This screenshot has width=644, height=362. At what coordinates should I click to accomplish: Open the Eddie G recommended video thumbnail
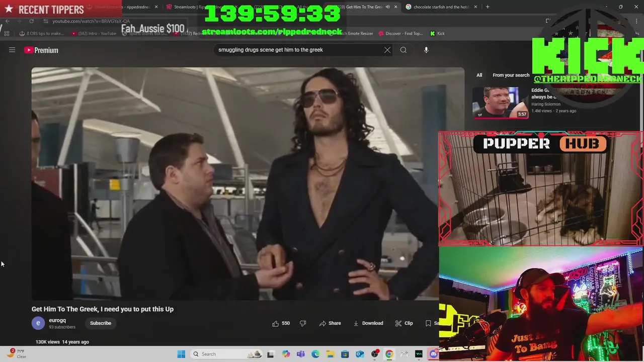500,103
